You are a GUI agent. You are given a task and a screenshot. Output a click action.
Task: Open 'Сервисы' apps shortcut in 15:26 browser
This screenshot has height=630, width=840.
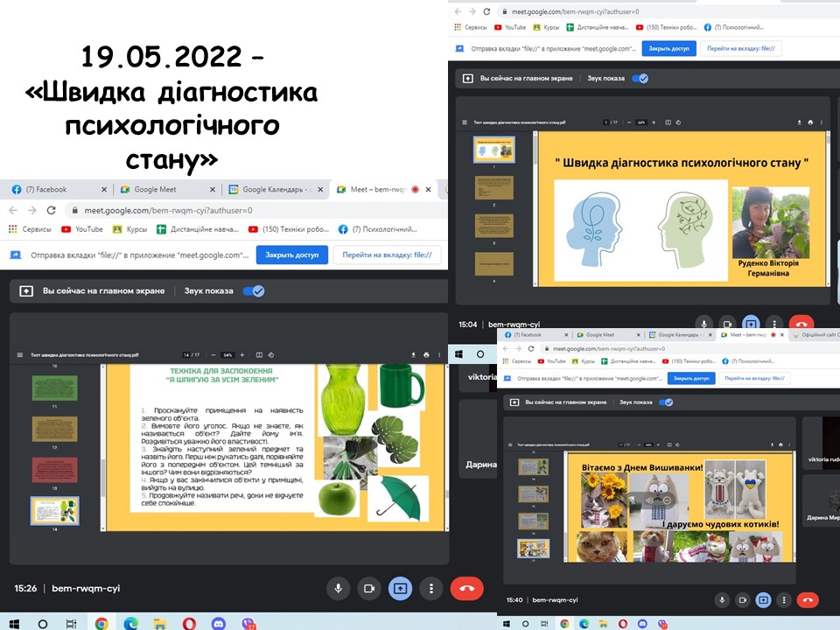click(30, 228)
